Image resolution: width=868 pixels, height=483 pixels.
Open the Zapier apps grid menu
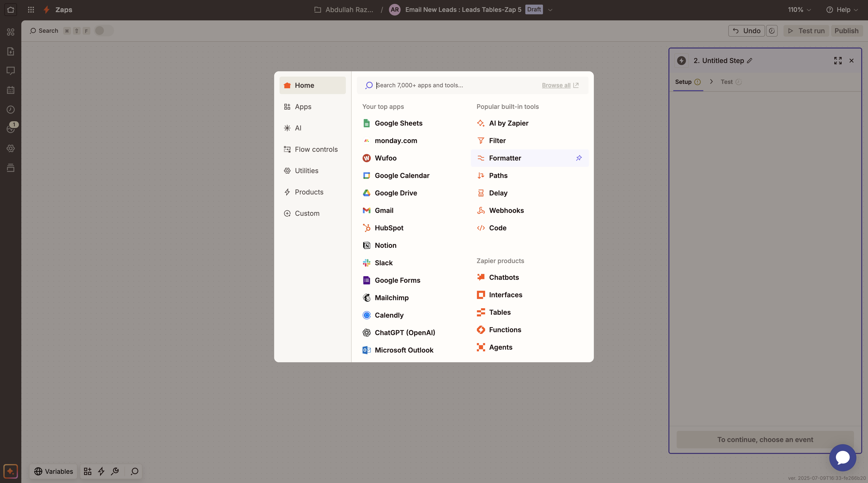[x=31, y=10]
